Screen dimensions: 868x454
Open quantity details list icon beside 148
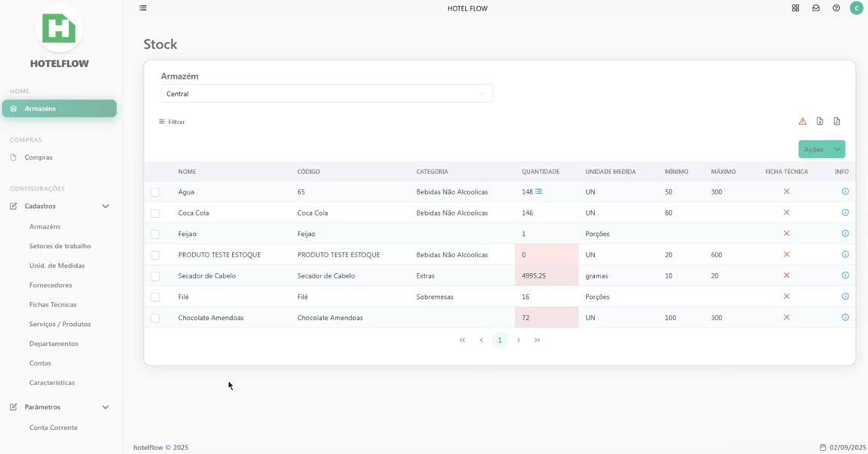coord(538,191)
